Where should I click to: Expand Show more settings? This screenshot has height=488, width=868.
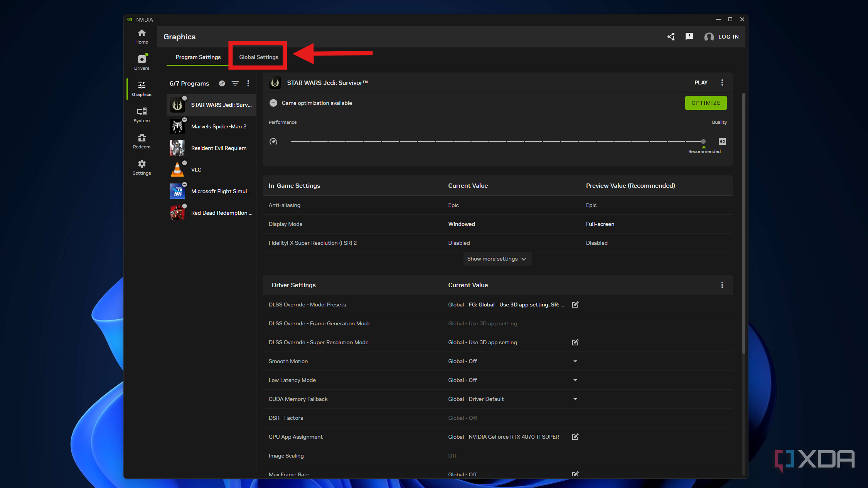point(497,259)
